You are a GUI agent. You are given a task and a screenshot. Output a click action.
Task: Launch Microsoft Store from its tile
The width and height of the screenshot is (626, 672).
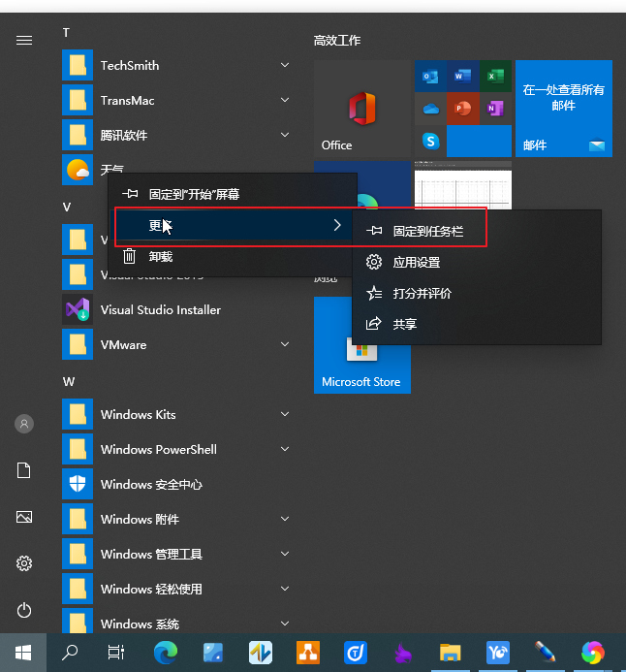click(361, 345)
